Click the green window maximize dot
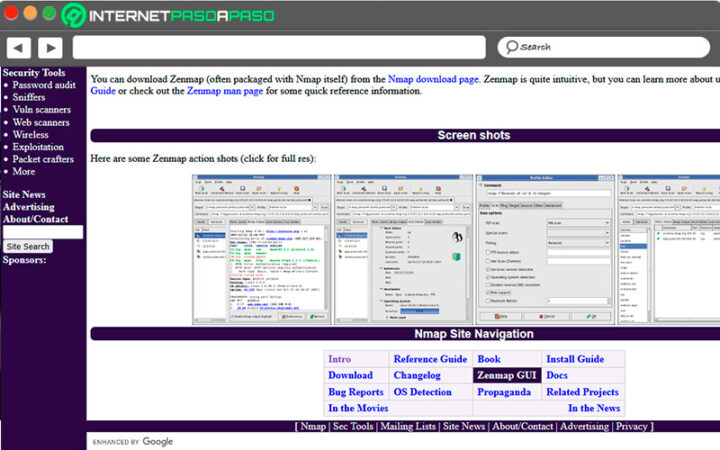Viewport: 720px width, 450px height. point(48,14)
